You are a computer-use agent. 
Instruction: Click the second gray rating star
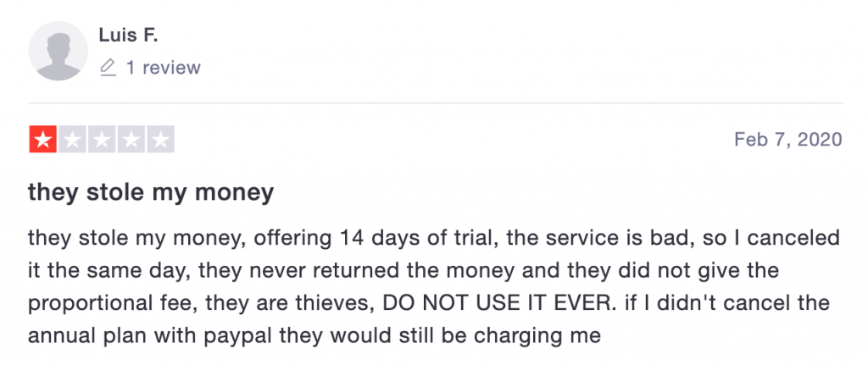[x=72, y=140]
